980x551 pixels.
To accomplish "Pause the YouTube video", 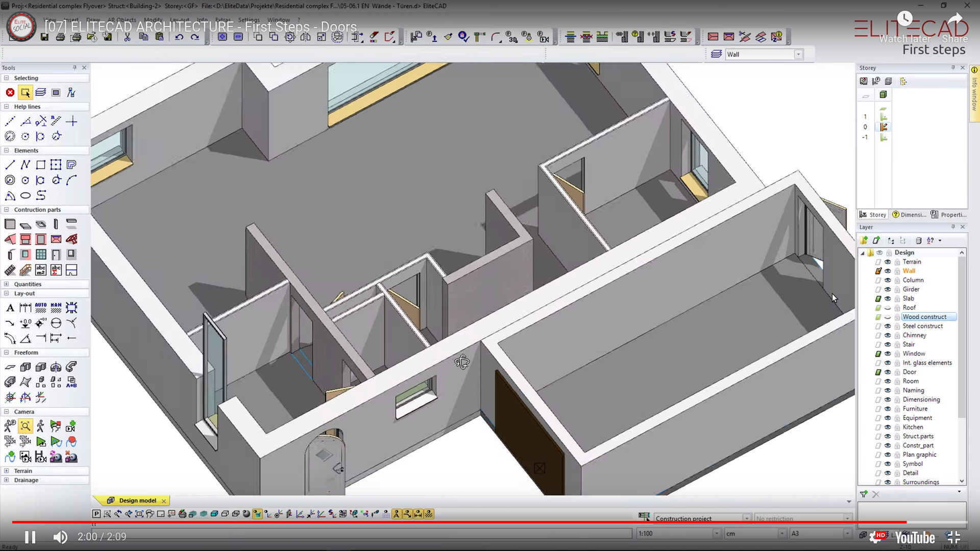I will coord(30,537).
